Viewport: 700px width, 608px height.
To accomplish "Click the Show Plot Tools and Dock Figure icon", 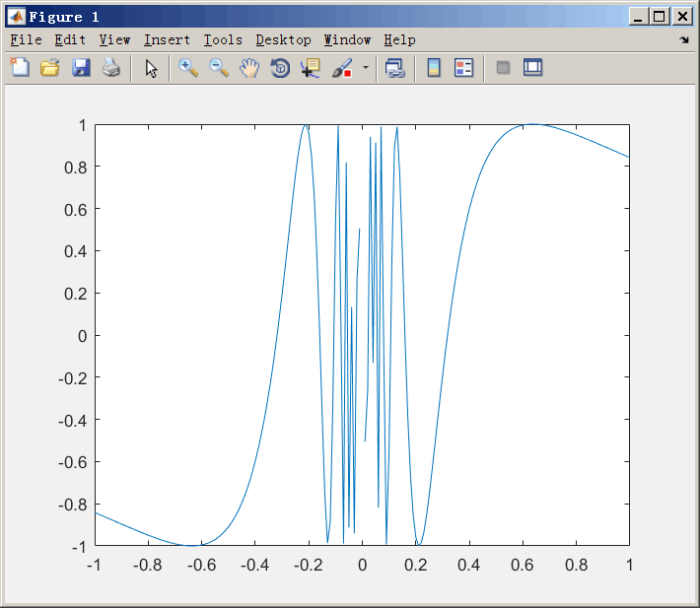I will tap(532, 68).
